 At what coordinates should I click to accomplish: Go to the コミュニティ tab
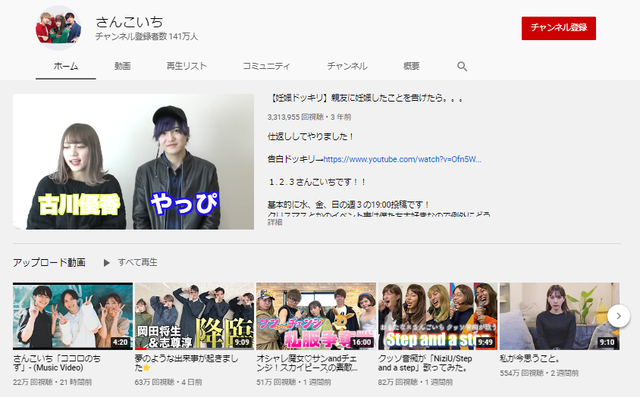(x=267, y=66)
